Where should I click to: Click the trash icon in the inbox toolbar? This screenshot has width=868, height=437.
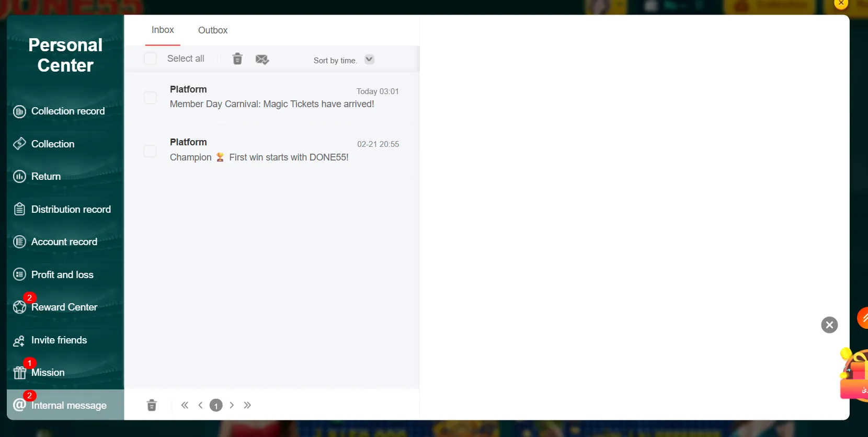(x=237, y=59)
